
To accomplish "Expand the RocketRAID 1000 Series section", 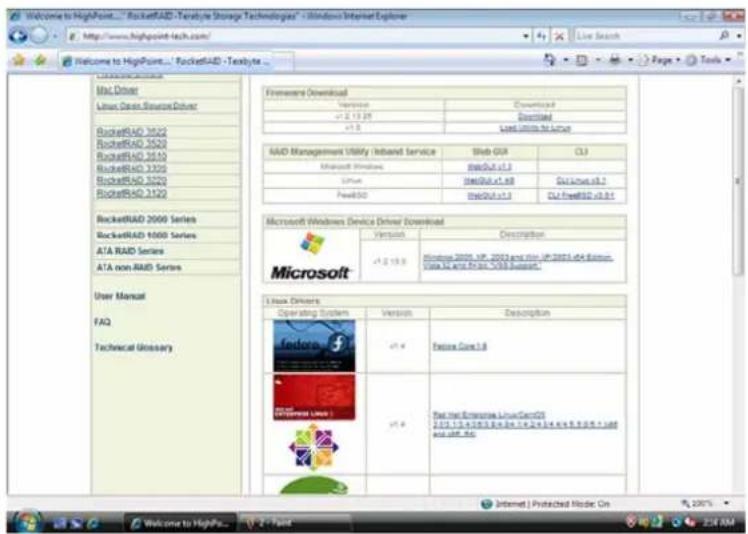I will 146,235.
